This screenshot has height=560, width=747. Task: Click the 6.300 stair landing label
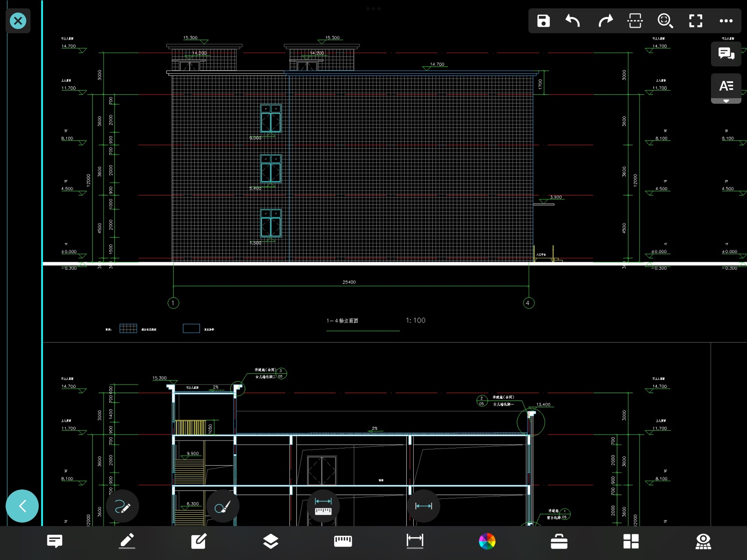coord(193,504)
